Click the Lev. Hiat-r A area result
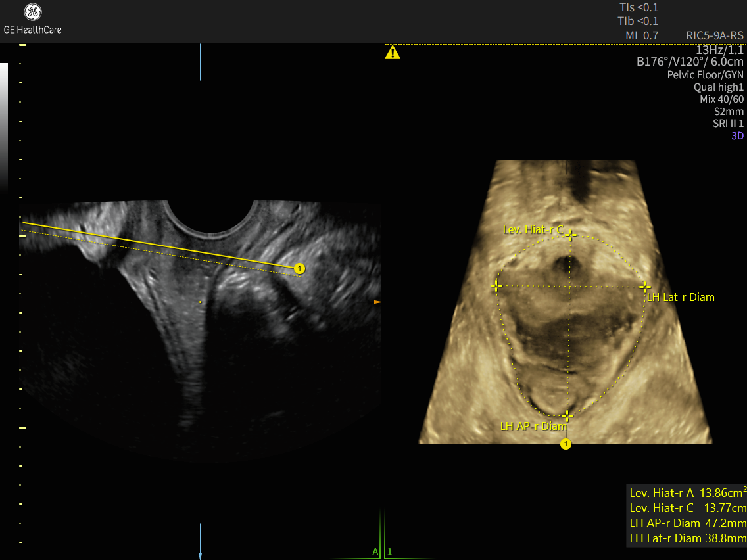747x560 pixels. [687, 492]
